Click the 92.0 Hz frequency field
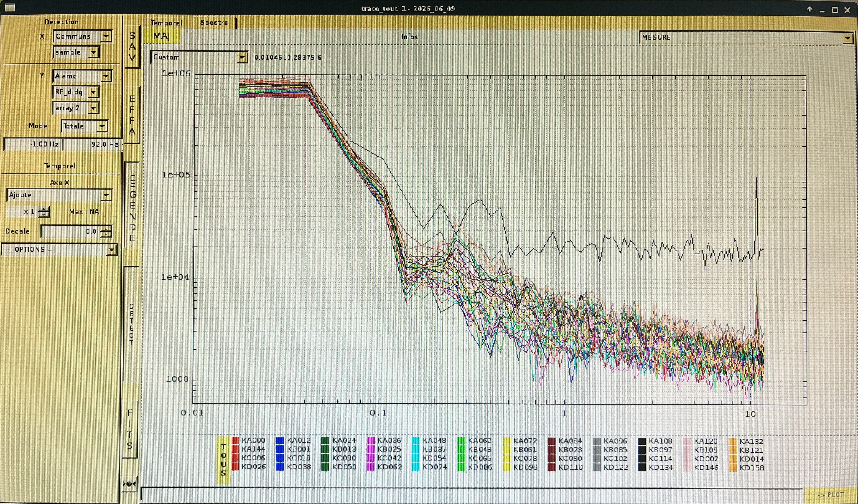Viewport: 858px width, 504px height. coord(92,144)
